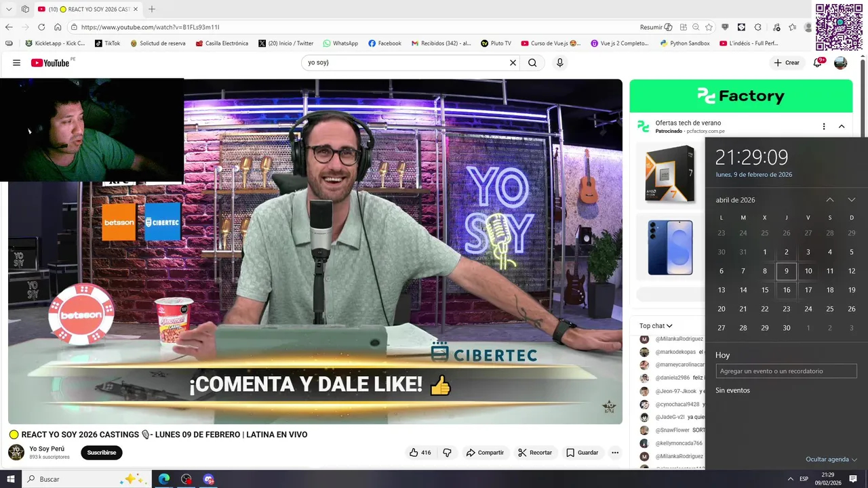This screenshot has width=868, height=488.
Task: Open the Solicitud de reserva bookmark
Action: (157, 43)
